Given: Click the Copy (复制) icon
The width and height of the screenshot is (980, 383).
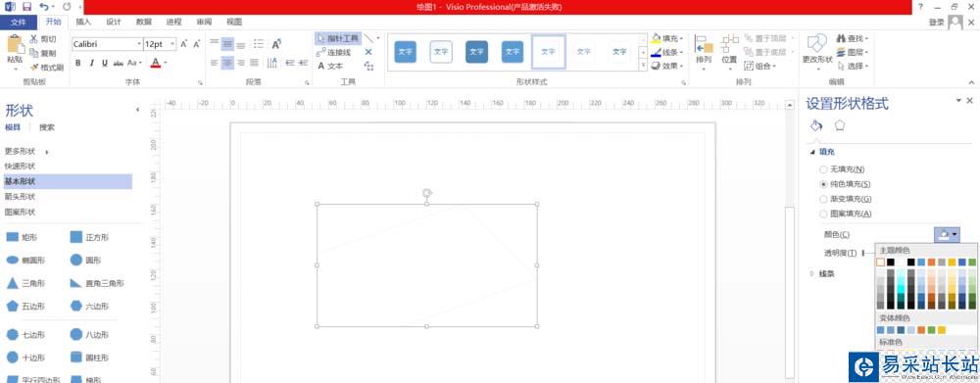Looking at the screenshot, I should (33, 53).
